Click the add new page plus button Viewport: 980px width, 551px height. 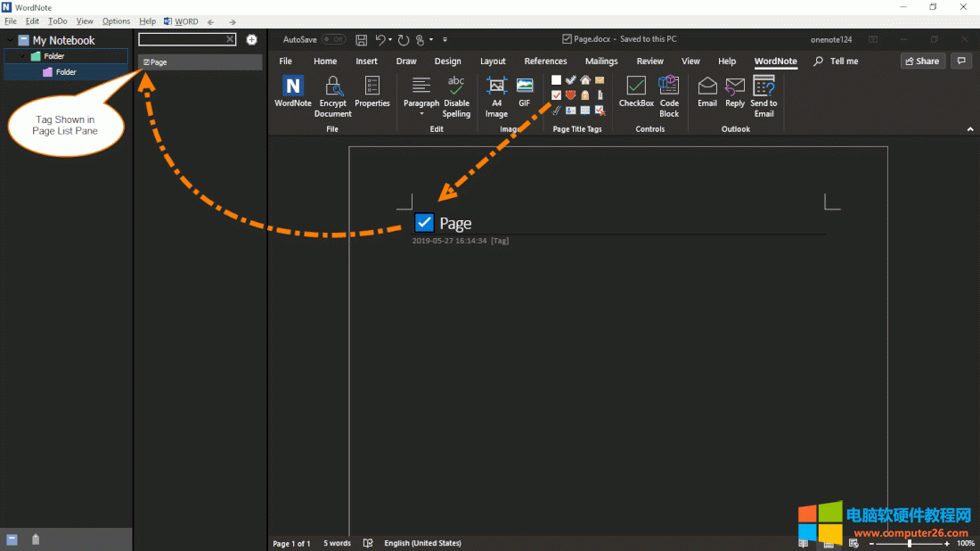[x=252, y=39]
